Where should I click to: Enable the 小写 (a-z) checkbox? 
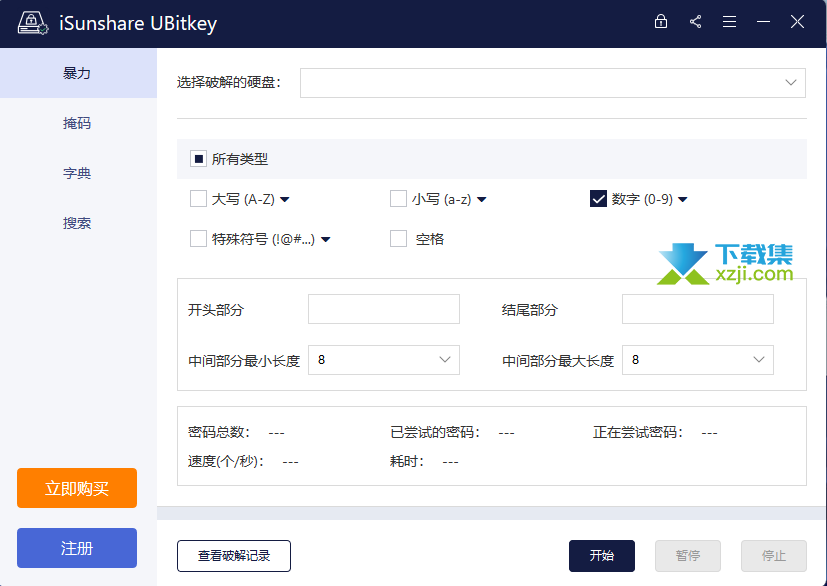(398, 199)
